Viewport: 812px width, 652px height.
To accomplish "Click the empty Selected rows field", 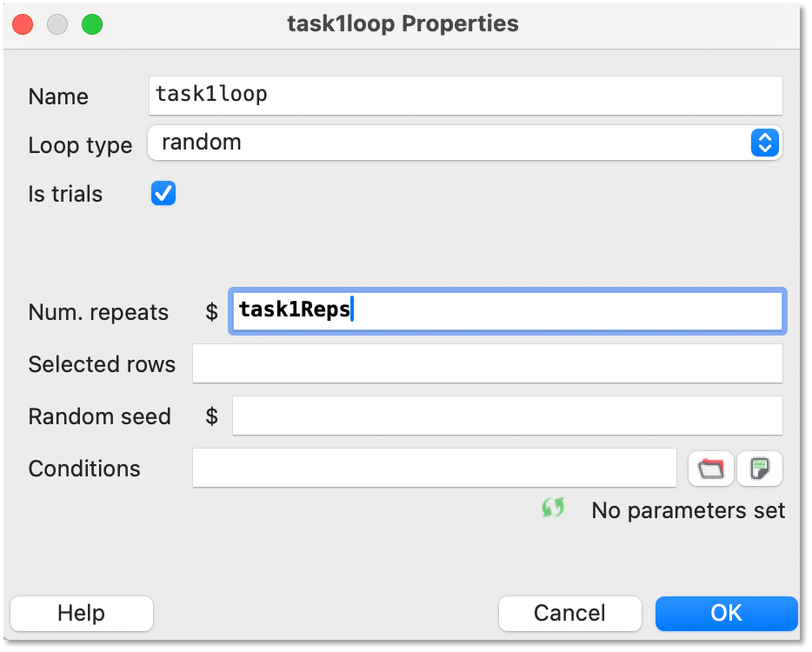I will tap(488, 364).
